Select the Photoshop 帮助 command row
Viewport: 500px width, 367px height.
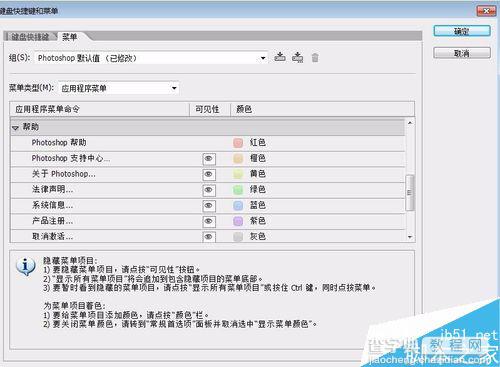(x=208, y=143)
